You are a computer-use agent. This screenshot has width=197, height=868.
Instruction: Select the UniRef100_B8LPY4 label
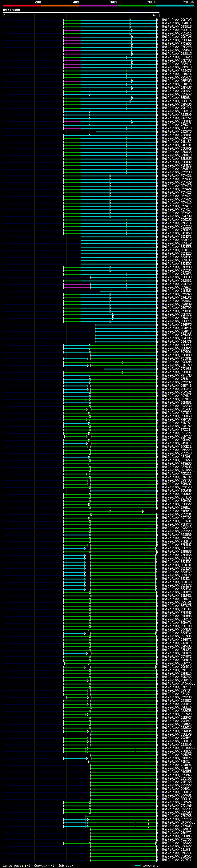[177, 345]
